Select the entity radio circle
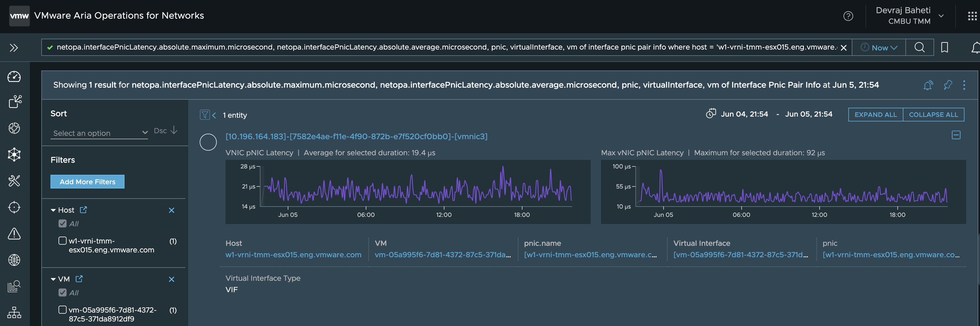 tap(208, 142)
